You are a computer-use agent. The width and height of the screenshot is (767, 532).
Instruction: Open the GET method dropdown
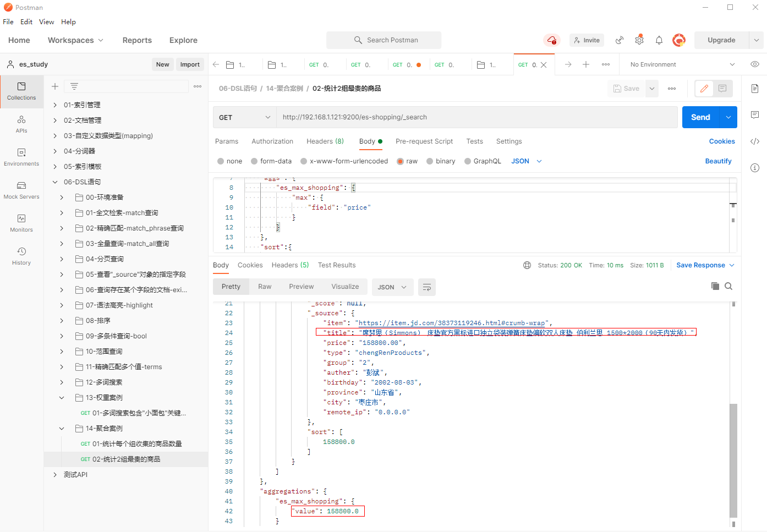(244, 117)
